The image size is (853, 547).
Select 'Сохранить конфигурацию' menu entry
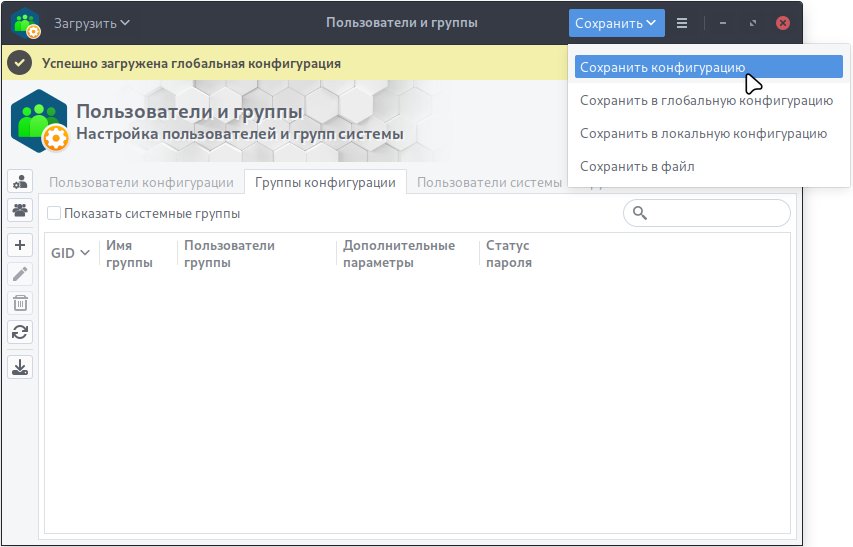point(708,67)
